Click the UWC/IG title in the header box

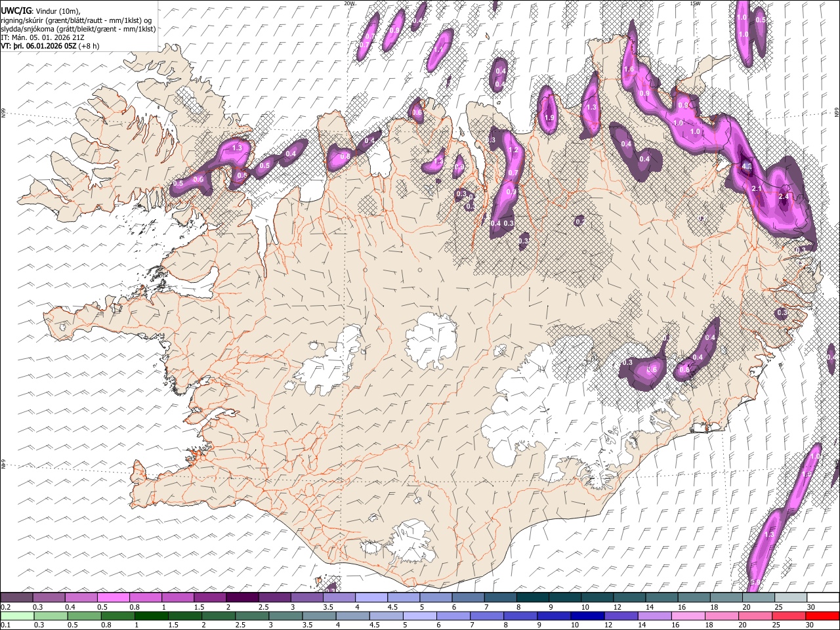pos(14,11)
